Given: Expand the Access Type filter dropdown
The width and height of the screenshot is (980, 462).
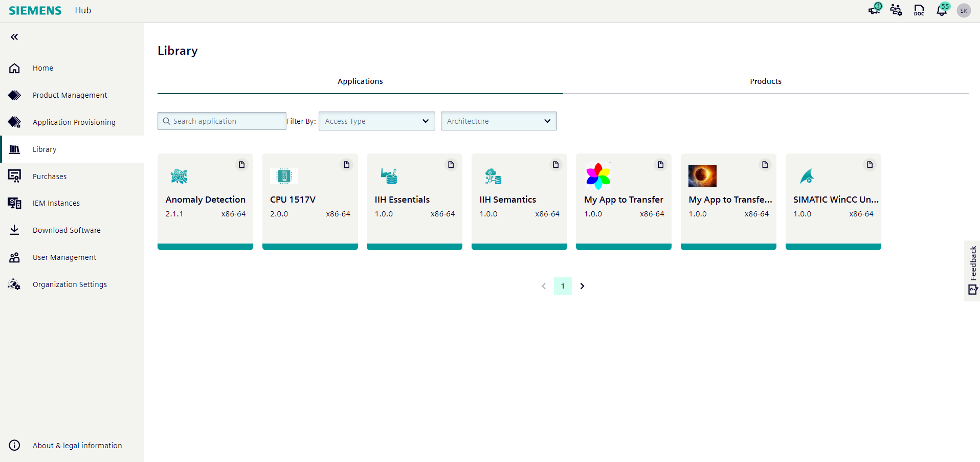Looking at the screenshot, I should (x=376, y=121).
